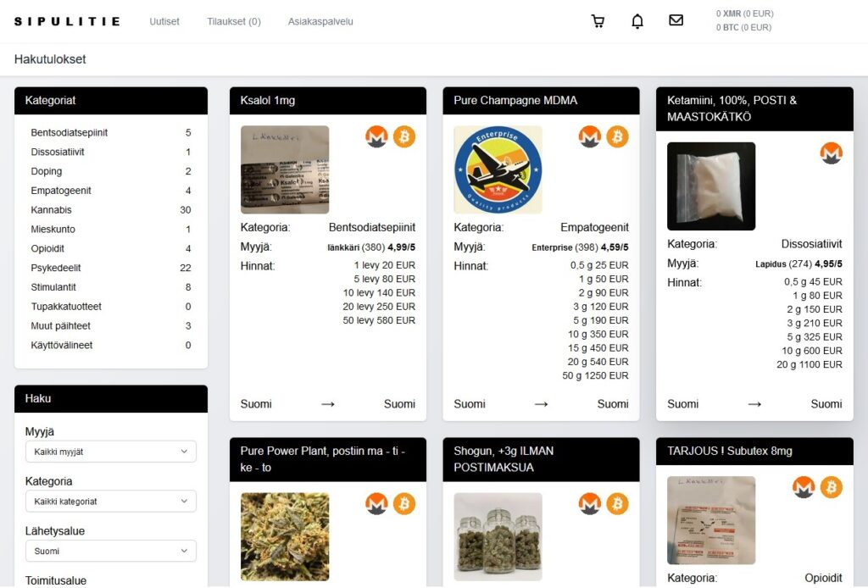This screenshot has width=868, height=588.
Task: Open the Shogun, +3g listing title
Action: [504, 459]
